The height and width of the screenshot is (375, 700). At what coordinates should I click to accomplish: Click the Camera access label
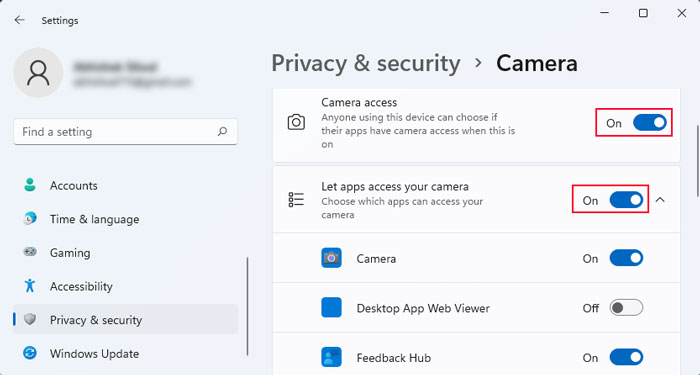click(359, 102)
